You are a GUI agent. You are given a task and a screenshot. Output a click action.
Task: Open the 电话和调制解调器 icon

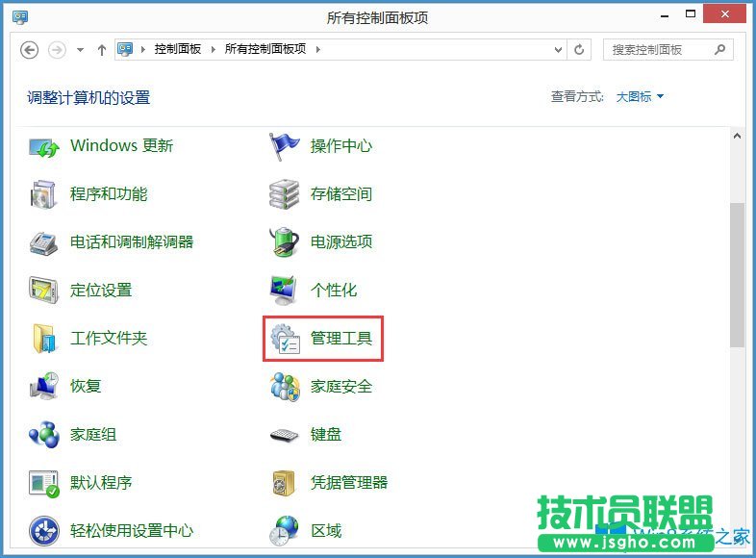43,242
